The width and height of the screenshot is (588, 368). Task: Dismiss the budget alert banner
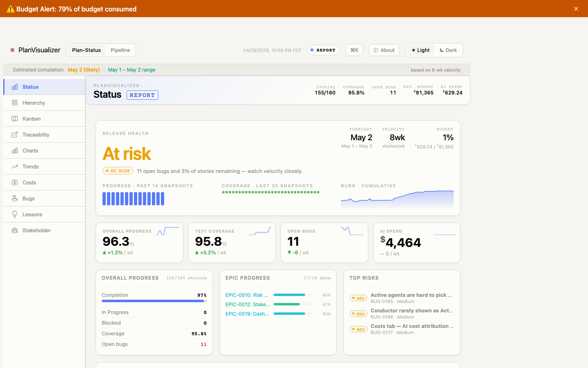pos(576,9)
